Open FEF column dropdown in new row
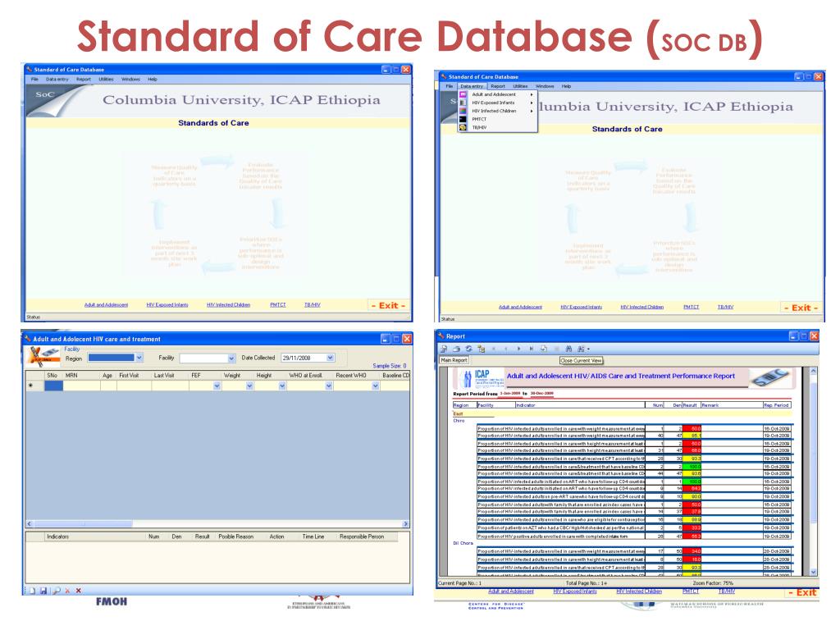Screen dimensions: 840x630 217,386
